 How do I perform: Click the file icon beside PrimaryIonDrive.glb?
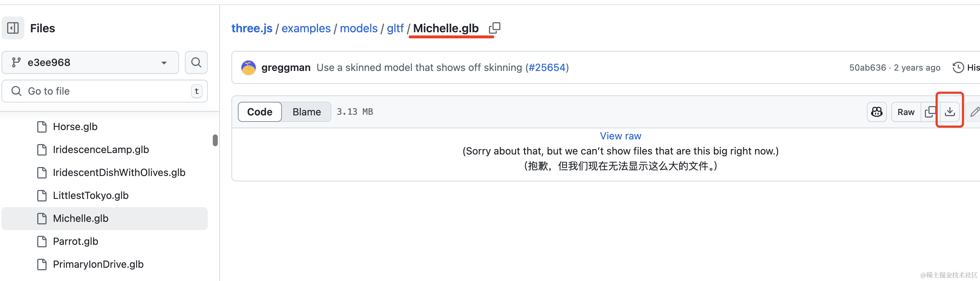click(42, 264)
